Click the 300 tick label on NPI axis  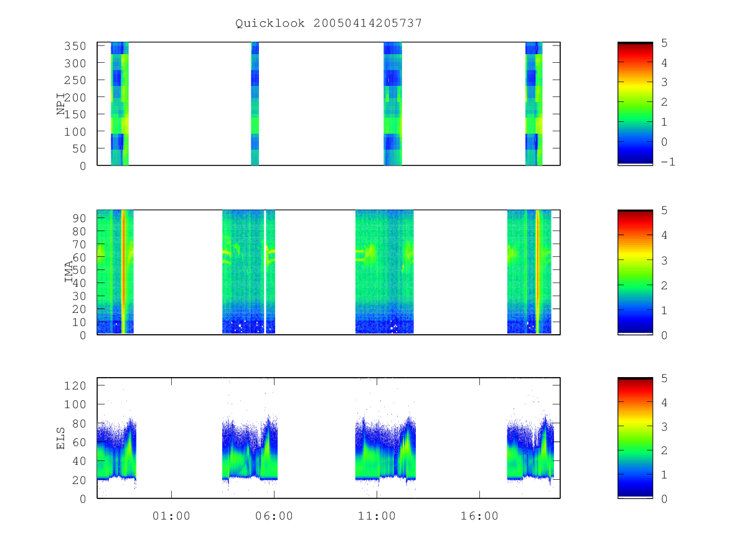tap(75, 63)
